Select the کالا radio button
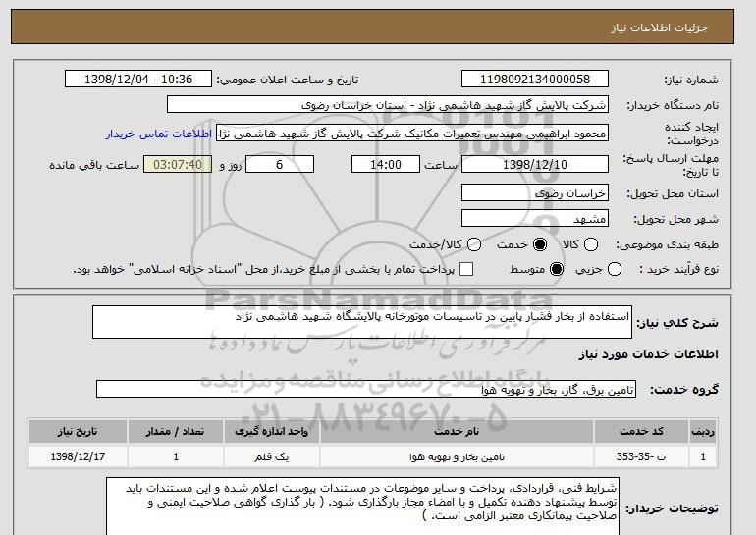Image resolution: width=756 pixels, height=535 pixels. [591, 244]
